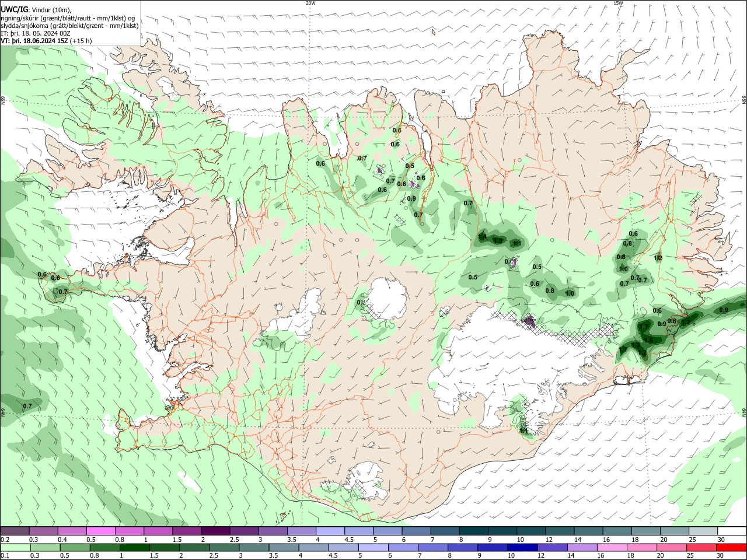Select the light pink 16 swatch in bottom legend row
This screenshot has height=560, width=747.
tap(612, 547)
